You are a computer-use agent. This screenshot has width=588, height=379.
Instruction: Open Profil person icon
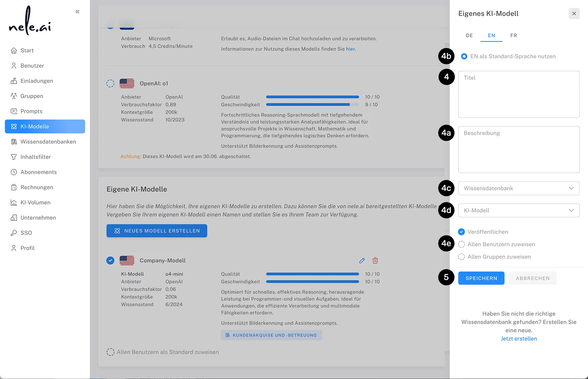pos(14,248)
